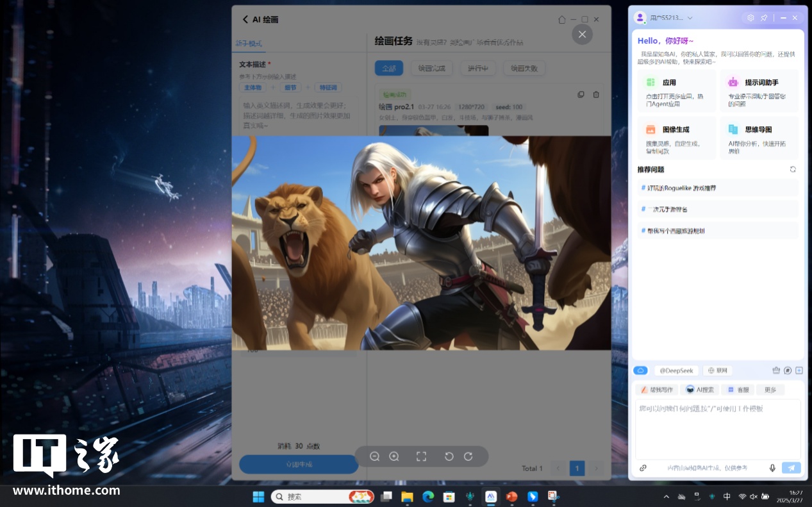The height and width of the screenshot is (507, 812).
Task: Click the microphone voice input icon
Action: coord(773,468)
